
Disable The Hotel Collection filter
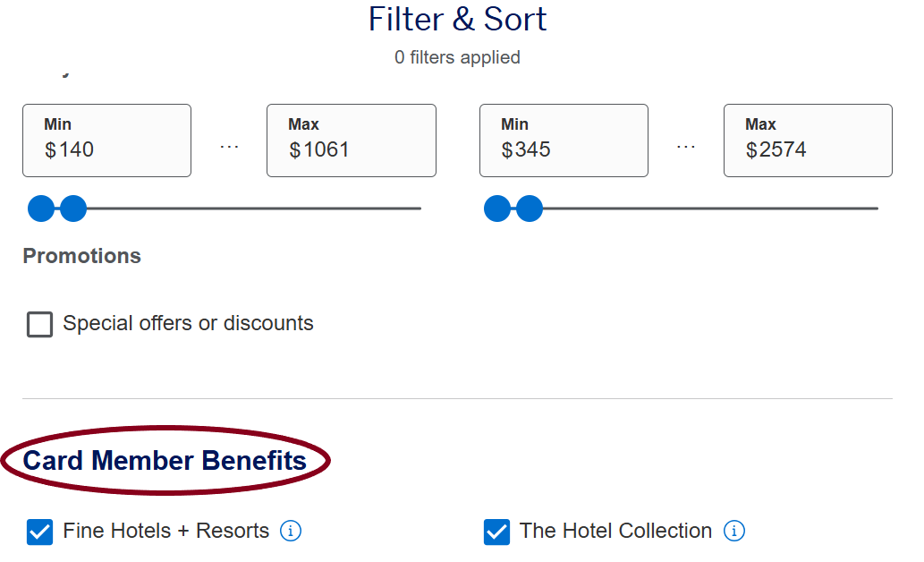pos(497,532)
